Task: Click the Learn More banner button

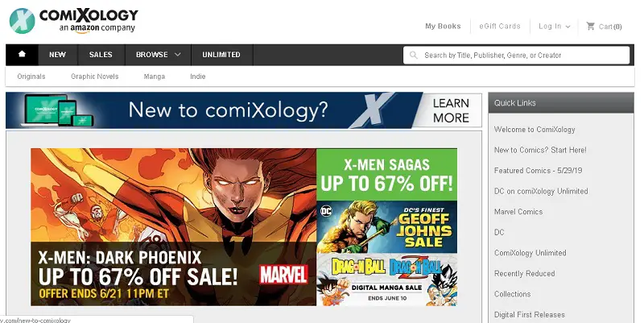Action: coord(451,110)
